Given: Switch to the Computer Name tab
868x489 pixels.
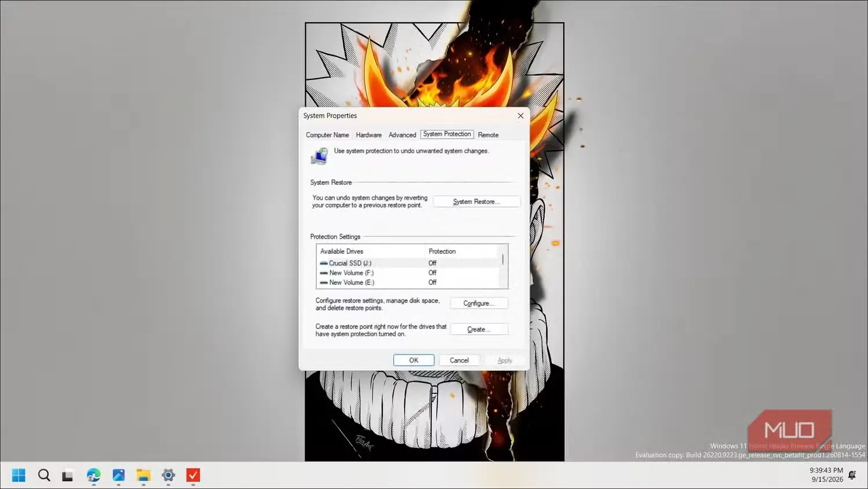Looking at the screenshot, I should (327, 135).
